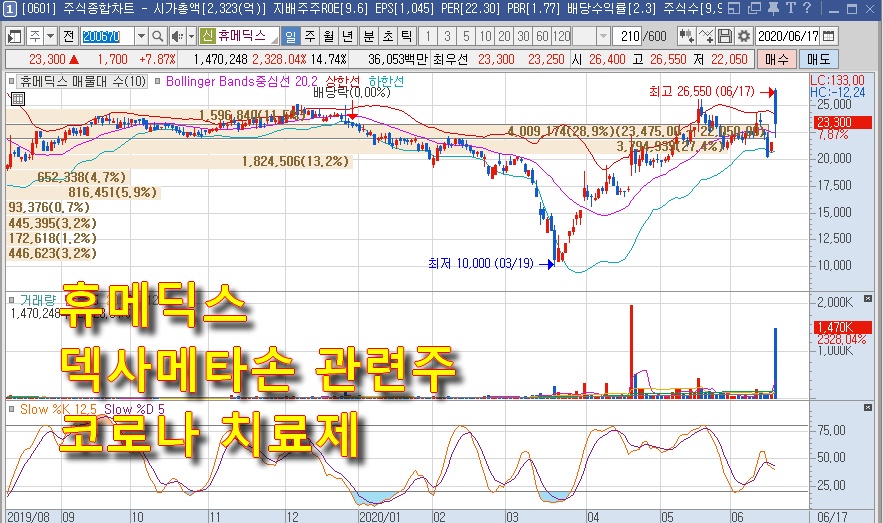883x523 pixels.
Task: Click the screen number 1 icon in title bar
Action: [x=9, y=8]
